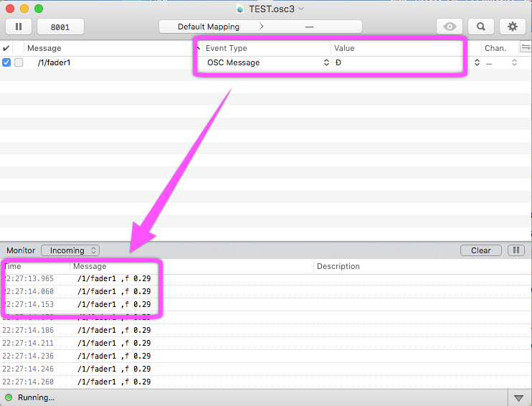Adjust the Chan. stepper for /1/fader1
Image resolution: width=532 pixels, height=406 pixels.
tap(514, 62)
